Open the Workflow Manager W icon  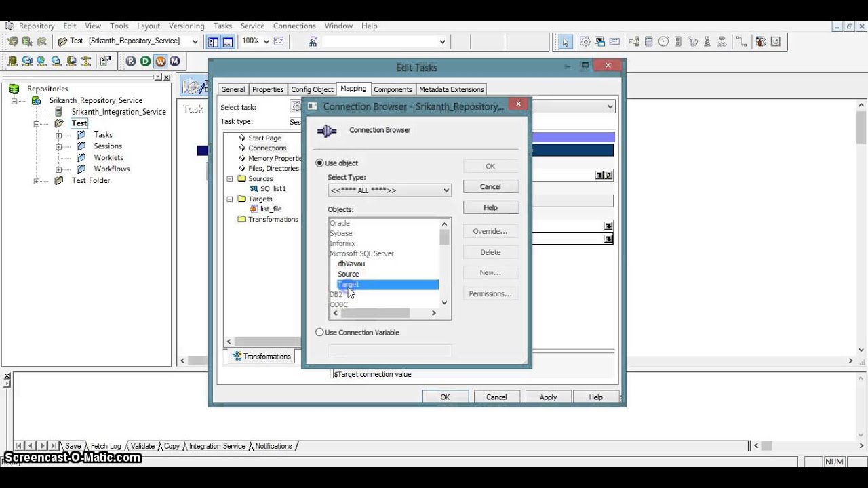click(x=160, y=61)
